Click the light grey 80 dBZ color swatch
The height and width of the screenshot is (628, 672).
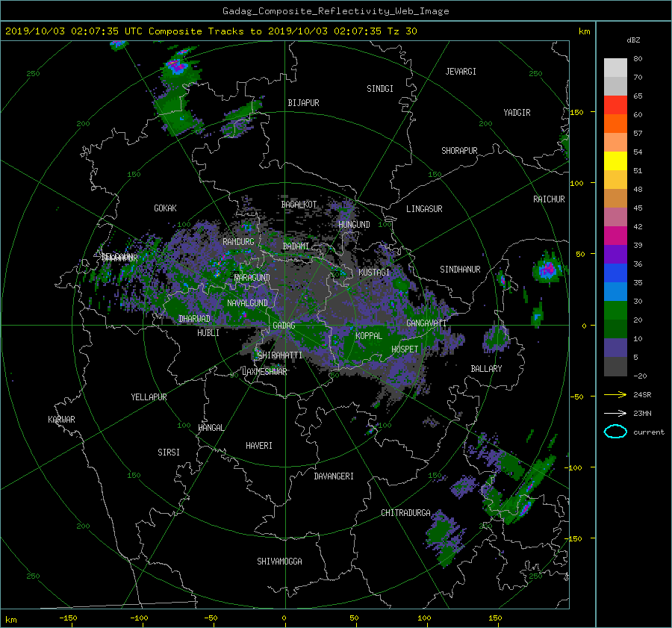pyautogui.click(x=615, y=68)
